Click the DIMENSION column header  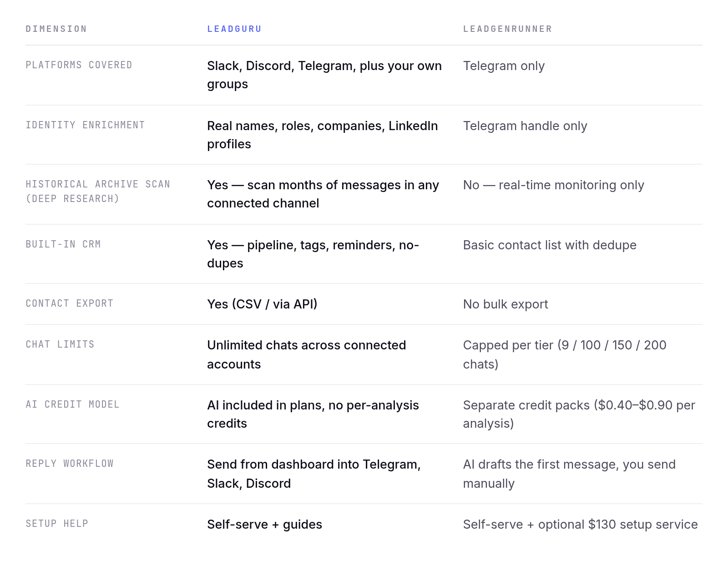coord(56,29)
